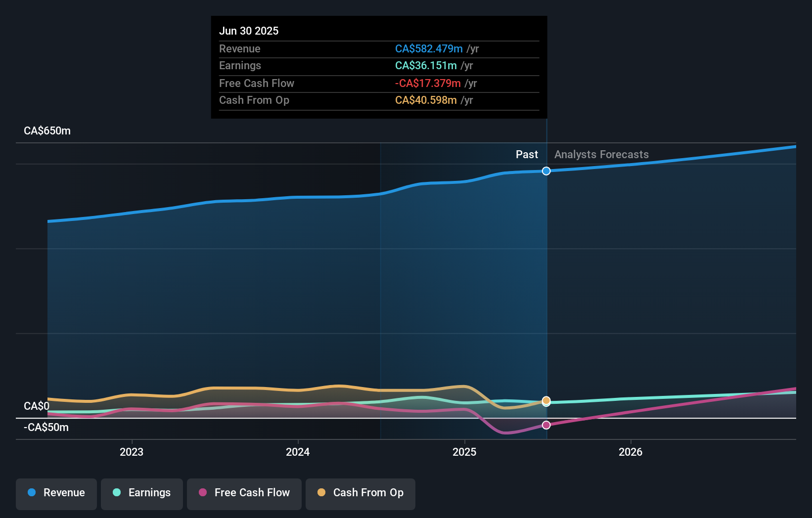
Task: Click the Cash From Op legend button
Action: tap(360, 494)
